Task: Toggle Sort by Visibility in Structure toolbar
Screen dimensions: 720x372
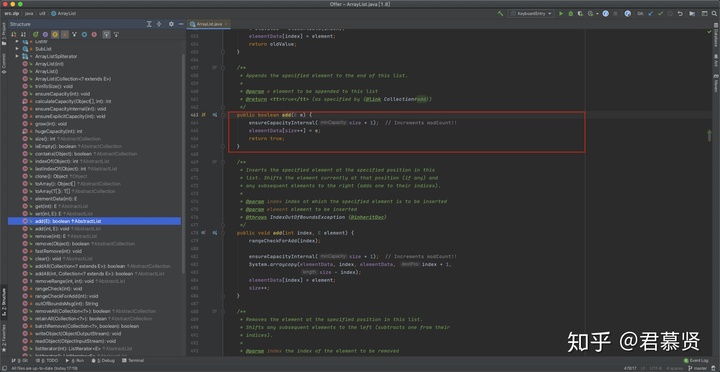Action: [x=13, y=34]
